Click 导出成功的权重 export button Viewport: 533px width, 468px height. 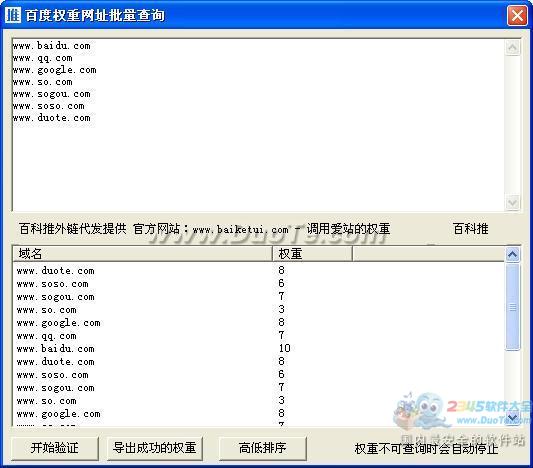155,448
